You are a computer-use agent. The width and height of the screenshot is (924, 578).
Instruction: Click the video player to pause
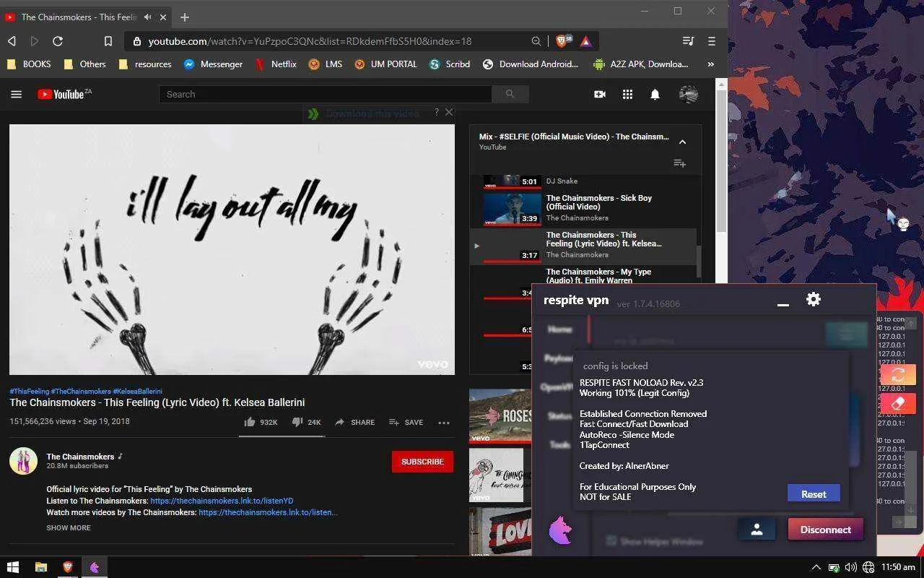[x=232, y=249]
